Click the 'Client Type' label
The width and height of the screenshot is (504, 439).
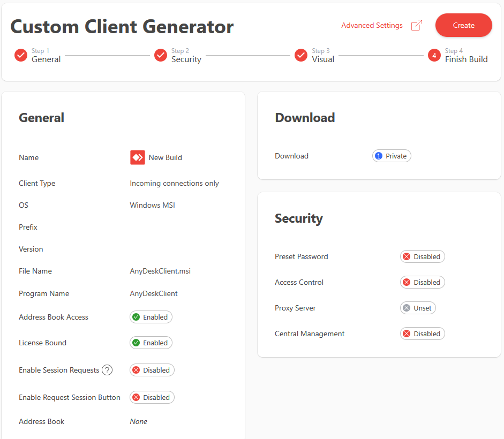tap(37, 184)
